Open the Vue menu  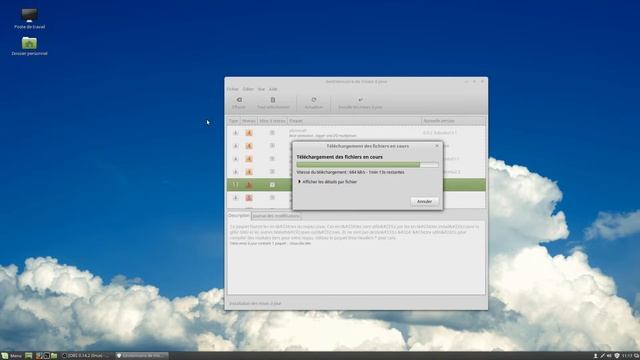(x=261, y=89)
